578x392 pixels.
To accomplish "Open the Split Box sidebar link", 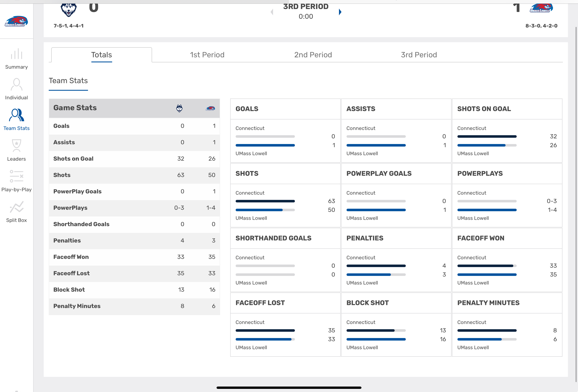I will click(x=16, y=220).
